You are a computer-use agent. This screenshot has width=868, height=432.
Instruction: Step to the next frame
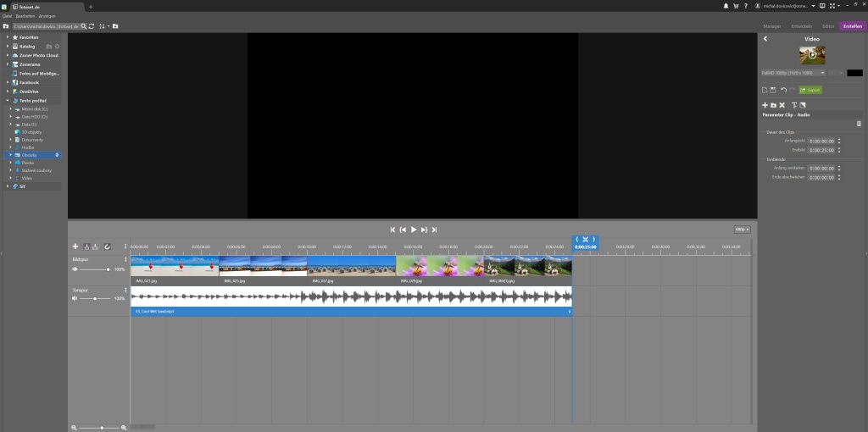click(424, 230)
